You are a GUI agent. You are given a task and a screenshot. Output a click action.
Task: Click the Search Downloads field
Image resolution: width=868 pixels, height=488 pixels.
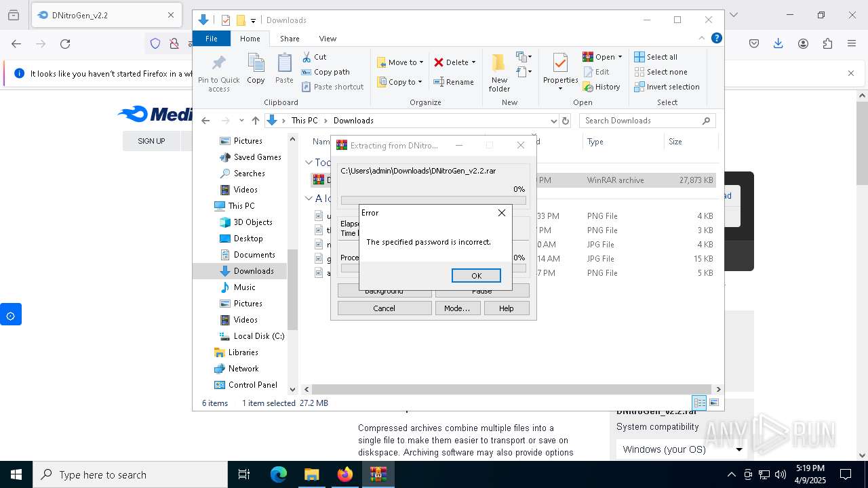click(x=647, y=121)
